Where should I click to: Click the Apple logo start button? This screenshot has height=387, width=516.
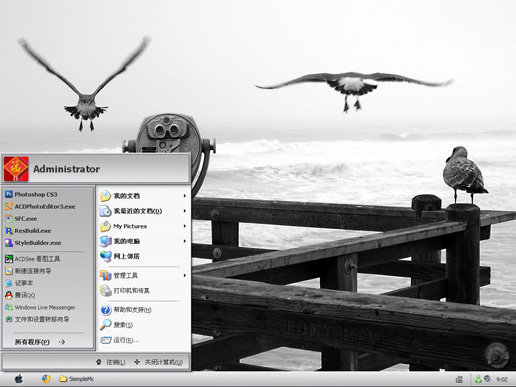pyautogui.click(x=19, y=379)
